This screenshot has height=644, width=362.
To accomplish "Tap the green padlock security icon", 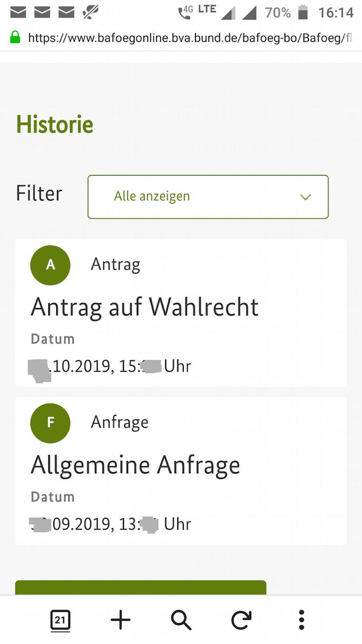I will pyautogui.click(x=15, y=37).
